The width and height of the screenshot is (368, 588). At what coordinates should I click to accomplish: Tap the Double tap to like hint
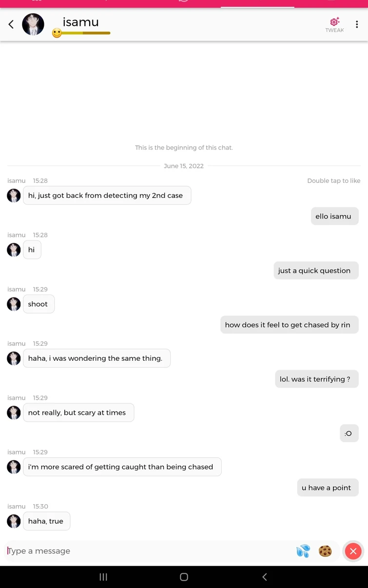click(x=333, y=180)
